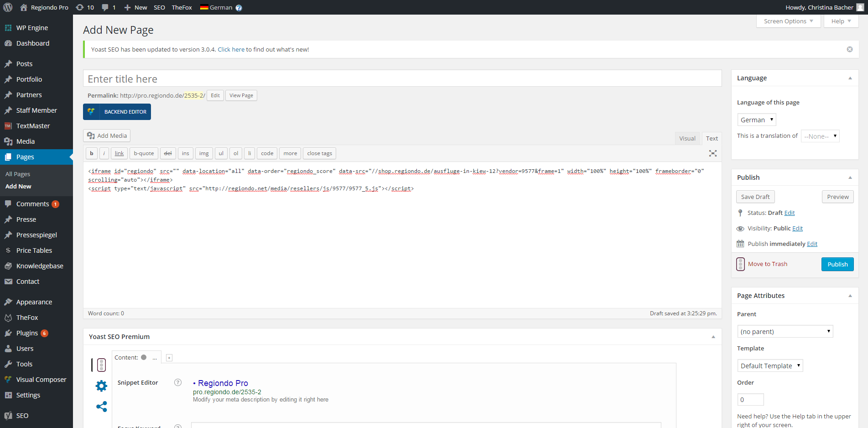
Task: Click into the iframe code text area
Action: pyautogui.click(x=402, y=235)
